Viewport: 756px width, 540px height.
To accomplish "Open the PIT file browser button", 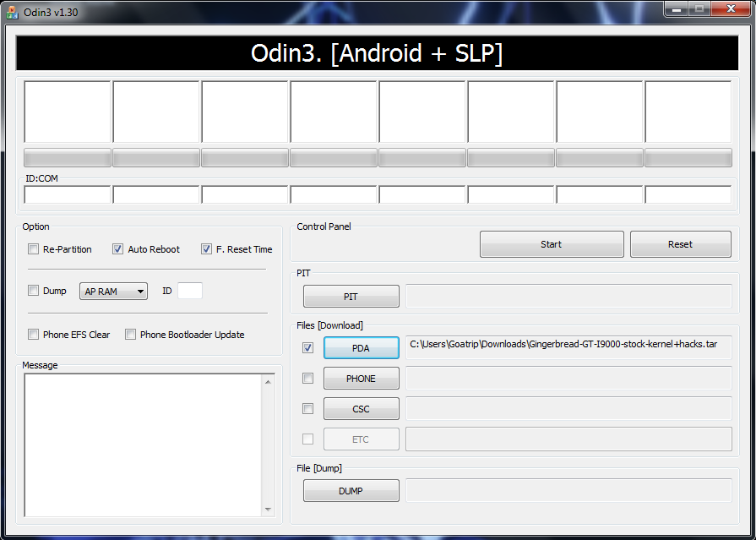I will tap(351, 297).
